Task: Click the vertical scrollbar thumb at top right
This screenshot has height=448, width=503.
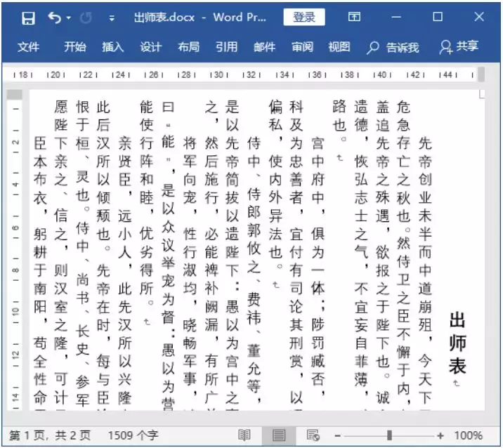Action: 481,74
